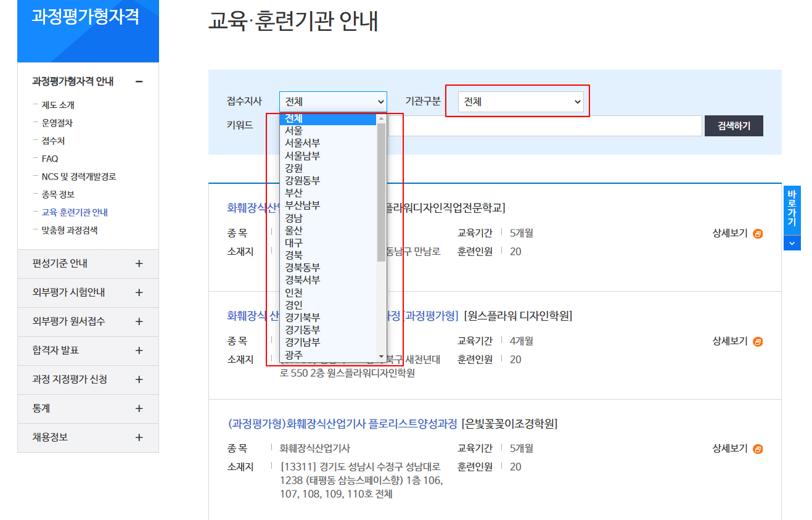Collapse the 과정평가형자격 안내 section
Viewport: 812px width, 520px height.
(x=141, y=80)
